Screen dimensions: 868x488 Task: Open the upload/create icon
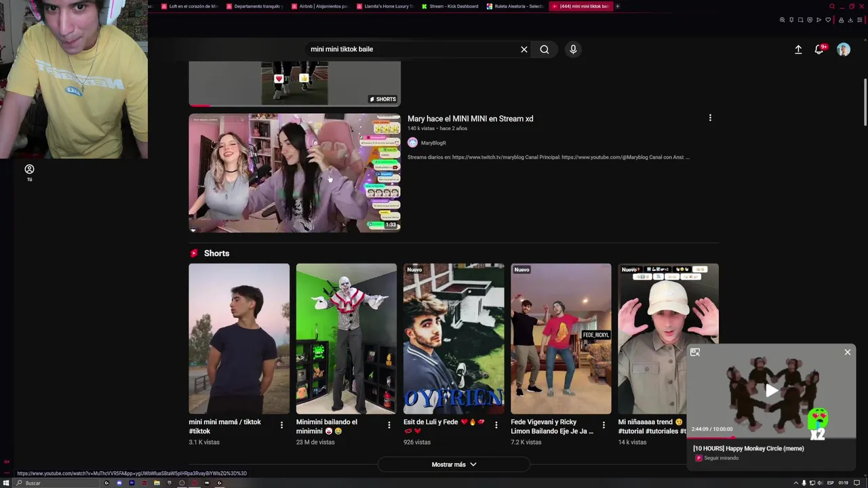click(x=798, y=49)
